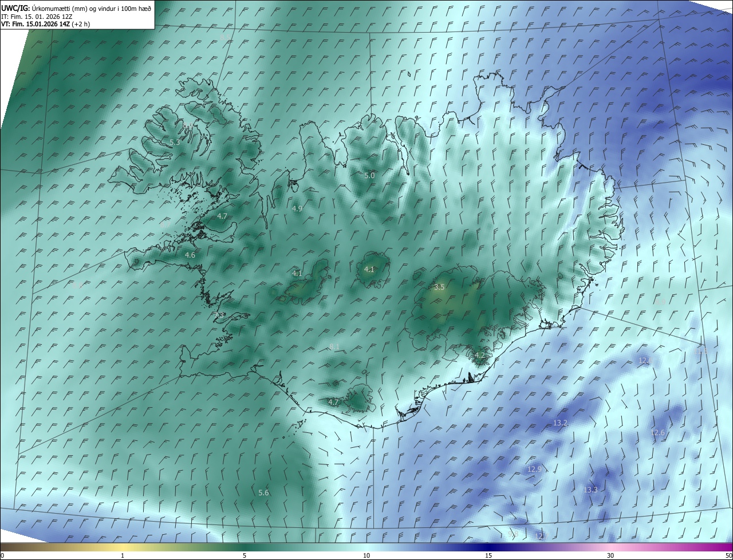Click the 30 tick on the color scale
This screenshot has width=733, height=560.
coord(610,555)
